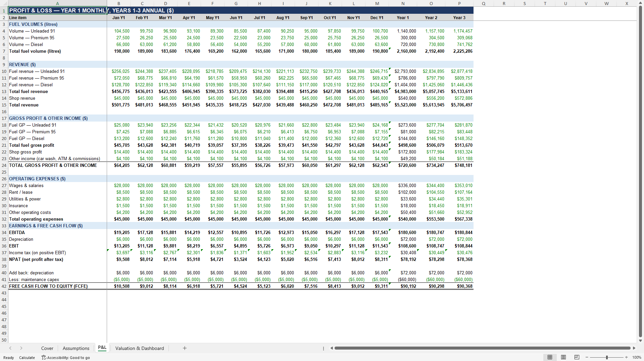The height and width of the screenshot is (361, 644).
Task: Select Year 1 income tax $30,408
Action: pyautogui.click(x=403, y=253)
